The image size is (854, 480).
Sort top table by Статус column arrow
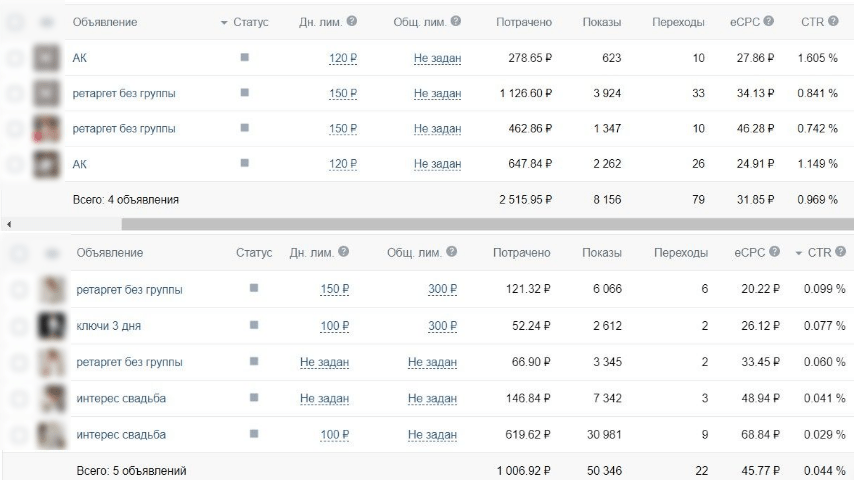[x=224, y=23]
